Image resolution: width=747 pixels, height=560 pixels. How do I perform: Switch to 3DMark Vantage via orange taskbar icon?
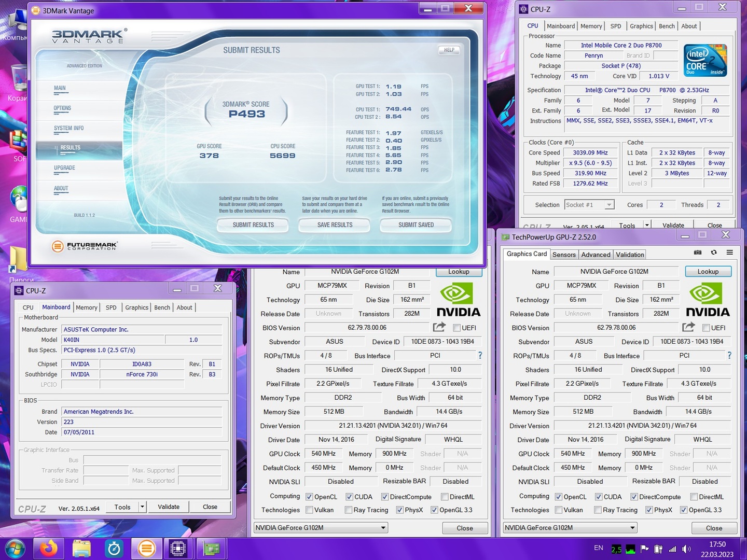[x=146, y=548]
